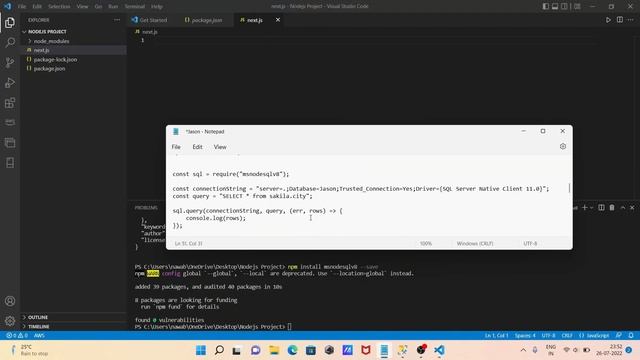Select the next.js editor tab
Screen dimensions: 640x360
coord(255,20)
